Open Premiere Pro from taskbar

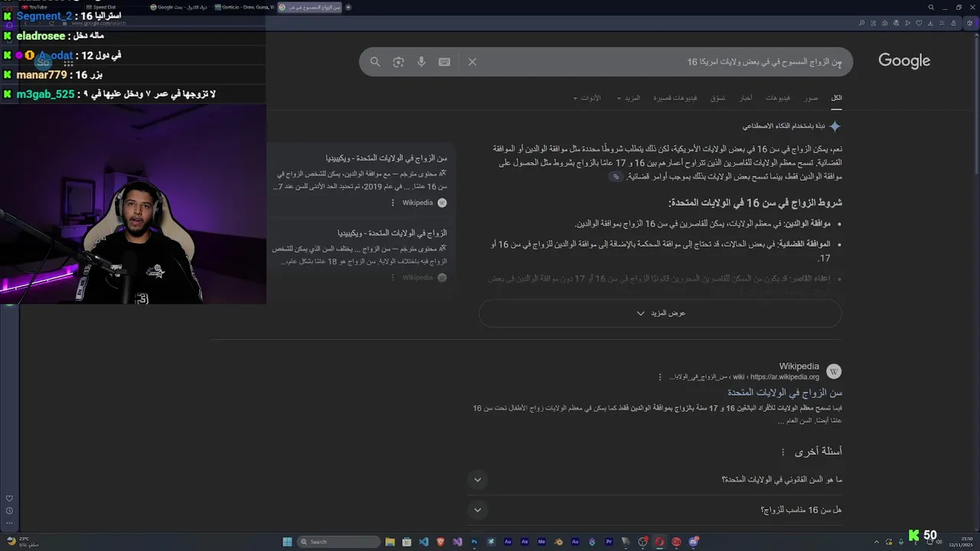point(609,542)
